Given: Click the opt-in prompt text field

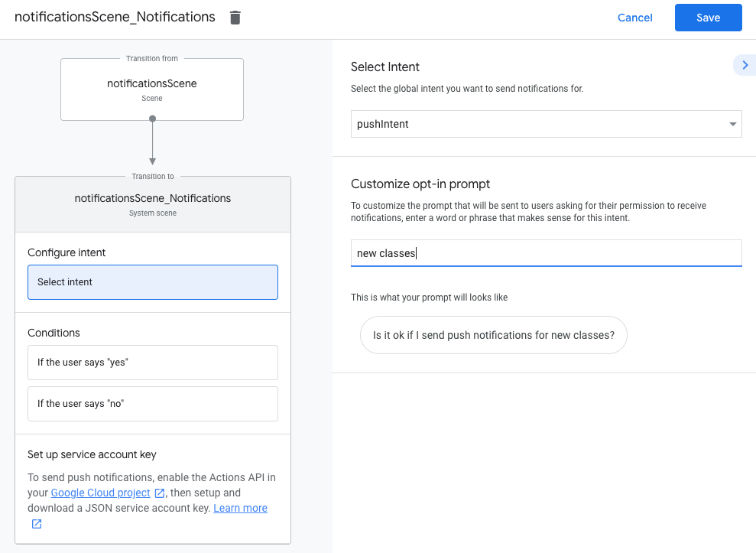Looking at the screenshot, I should click(x=546, y=253).
